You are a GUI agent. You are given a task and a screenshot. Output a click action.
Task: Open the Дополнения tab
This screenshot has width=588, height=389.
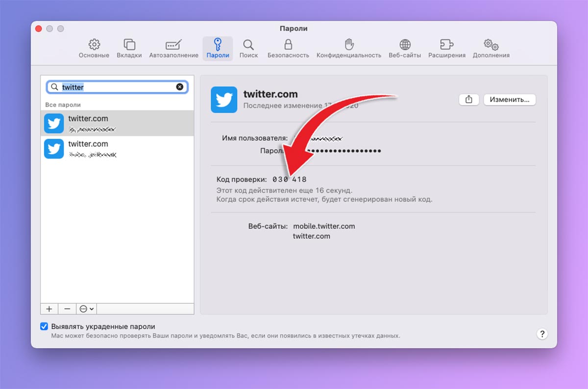click(x=491, y=49)
